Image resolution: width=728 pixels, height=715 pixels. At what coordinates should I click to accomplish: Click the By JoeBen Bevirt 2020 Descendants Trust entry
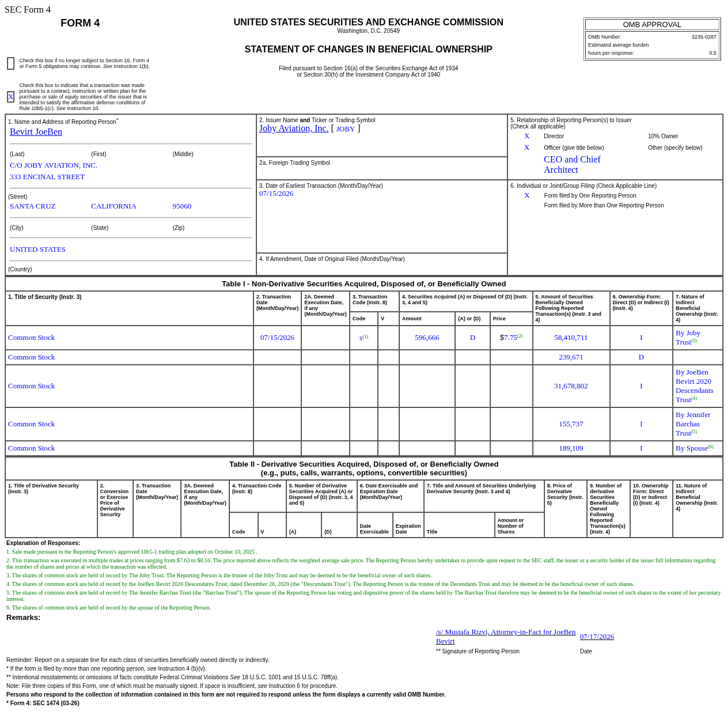pyautogui.click(x=695, y=386)
